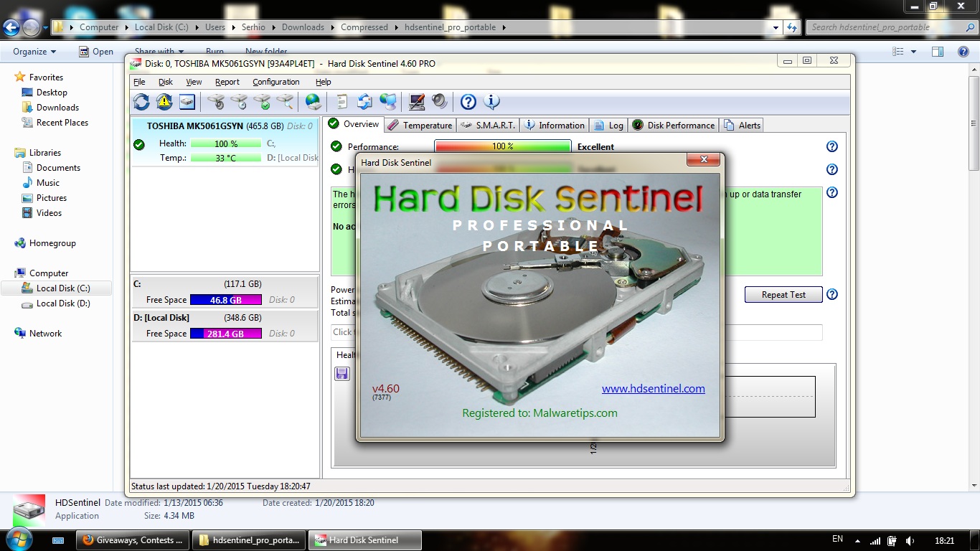Click the Users breadcrumb in address bar
980x551 pixels.
tap(215, 27)
